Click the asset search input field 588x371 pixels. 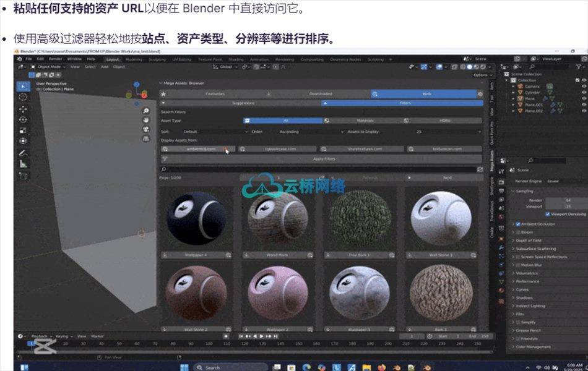(318, 169)
